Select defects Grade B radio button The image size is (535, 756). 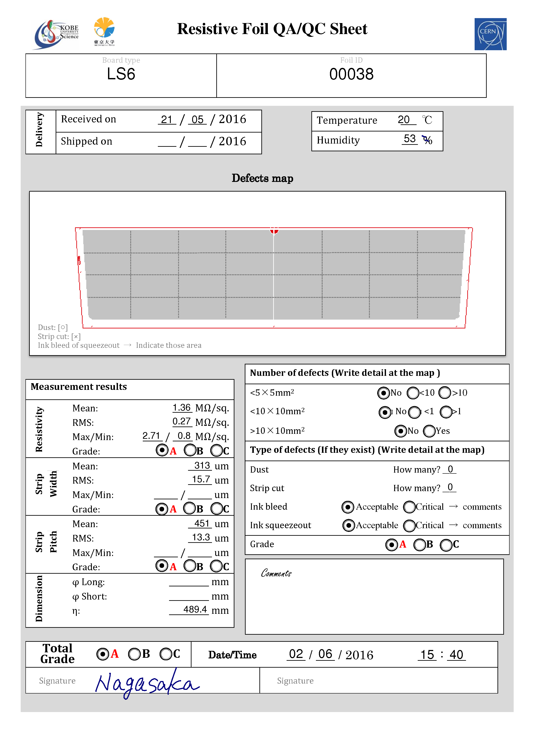click(x=419, y=545)
